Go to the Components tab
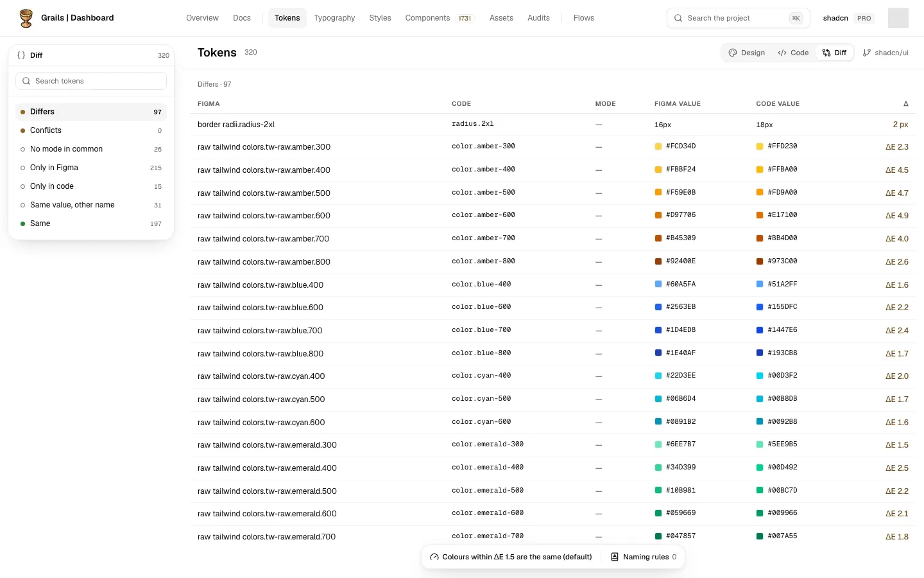924x578 pixels. click(x=440, y=18)
